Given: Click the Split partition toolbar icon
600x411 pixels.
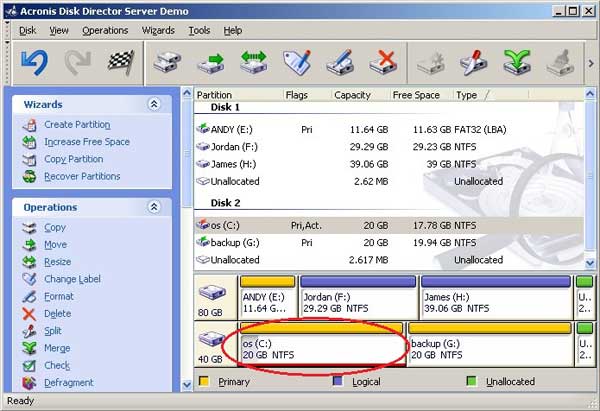Looking at the screenshot, I should coord(474,62).
